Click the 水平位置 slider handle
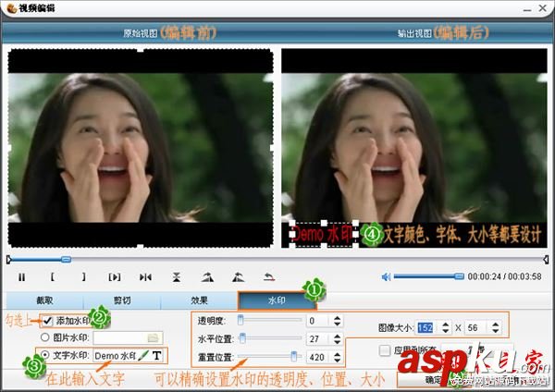Image resolution: width=555 pixels, height=392 pixels. [x=242, y=338]
